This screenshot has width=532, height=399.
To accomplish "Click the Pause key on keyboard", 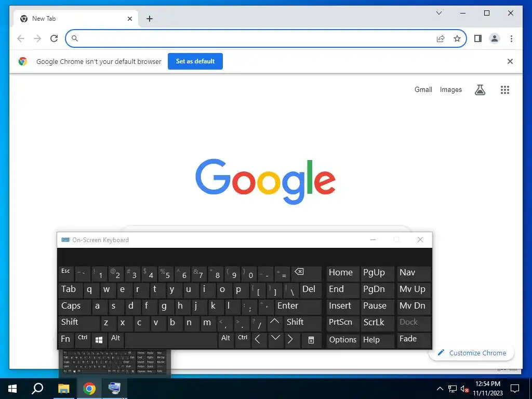I will click(x=377, y=307).
